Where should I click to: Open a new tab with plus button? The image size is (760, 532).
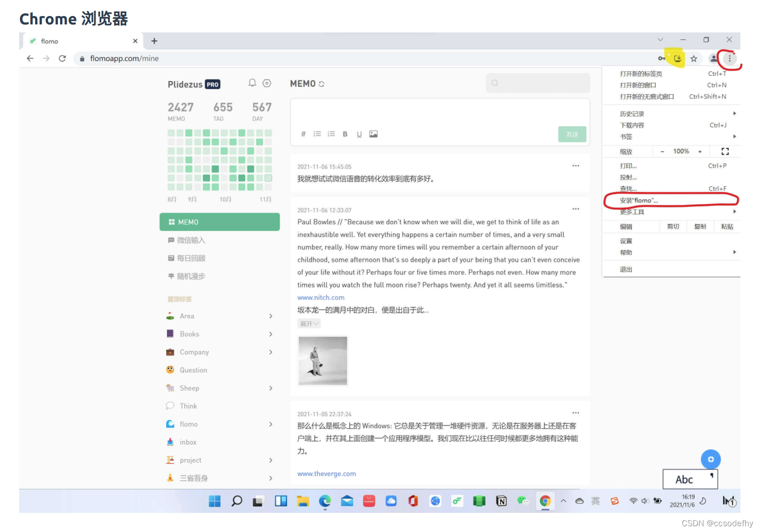(154, 41)
